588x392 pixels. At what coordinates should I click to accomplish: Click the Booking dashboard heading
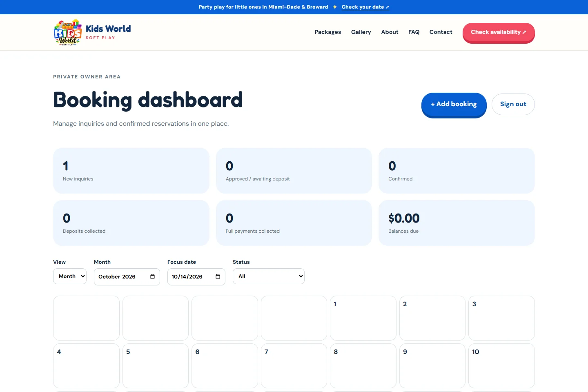pos(148,100)
